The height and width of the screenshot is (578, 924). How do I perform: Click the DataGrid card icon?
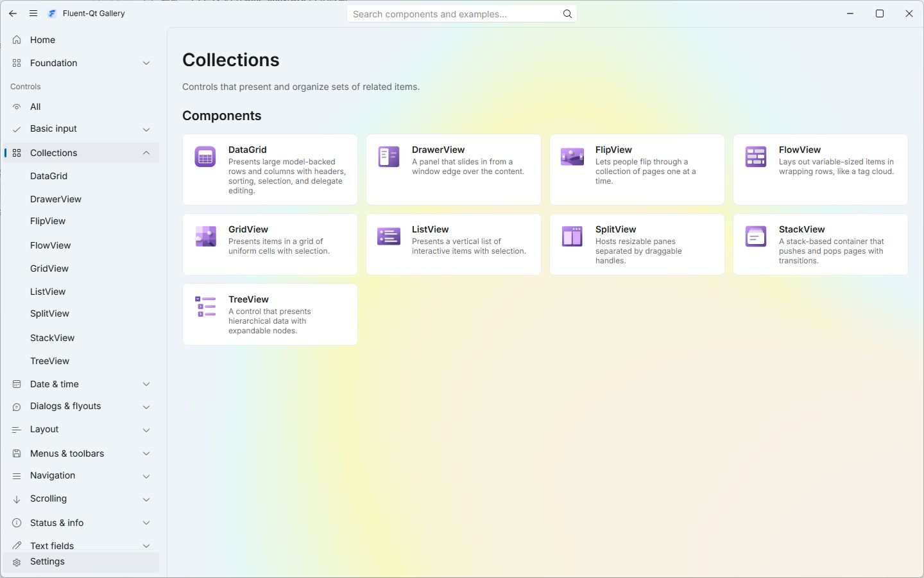pyautogui.click(x=205, y=157)
